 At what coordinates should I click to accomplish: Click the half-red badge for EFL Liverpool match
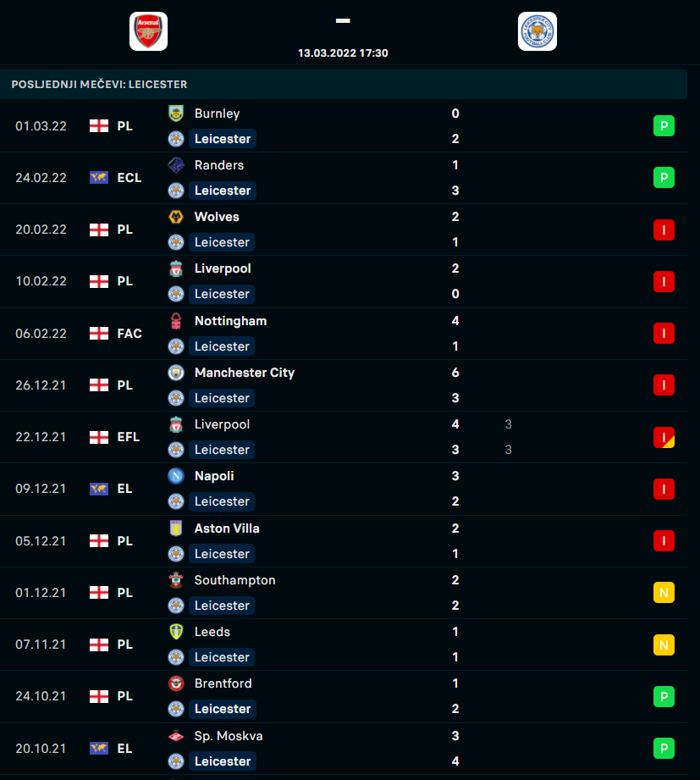coord(664,437)
